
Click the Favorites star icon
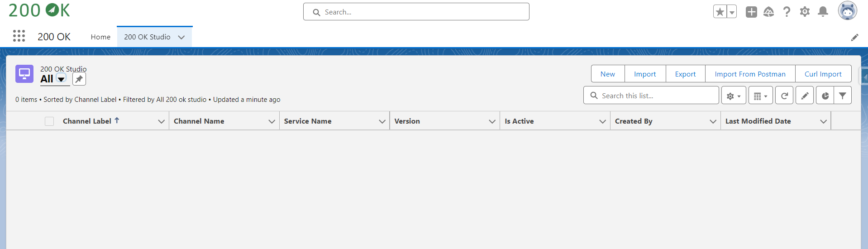[x=720, y=12]
